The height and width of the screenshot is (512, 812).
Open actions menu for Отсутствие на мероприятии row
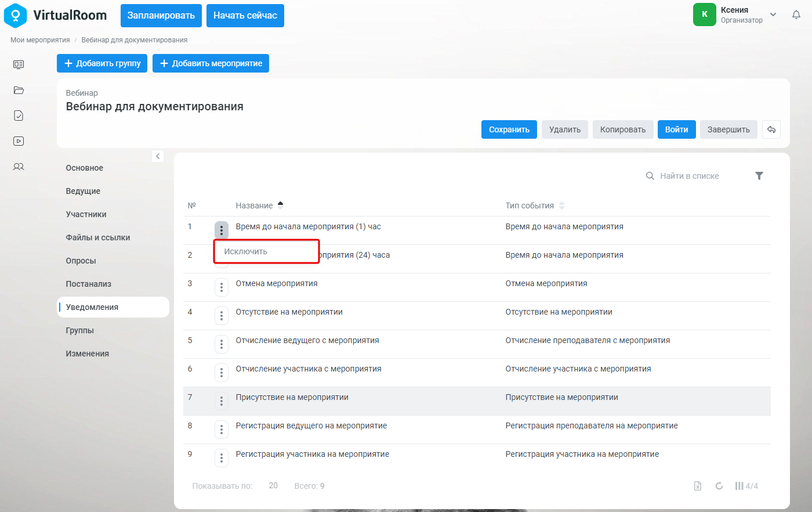222,316
